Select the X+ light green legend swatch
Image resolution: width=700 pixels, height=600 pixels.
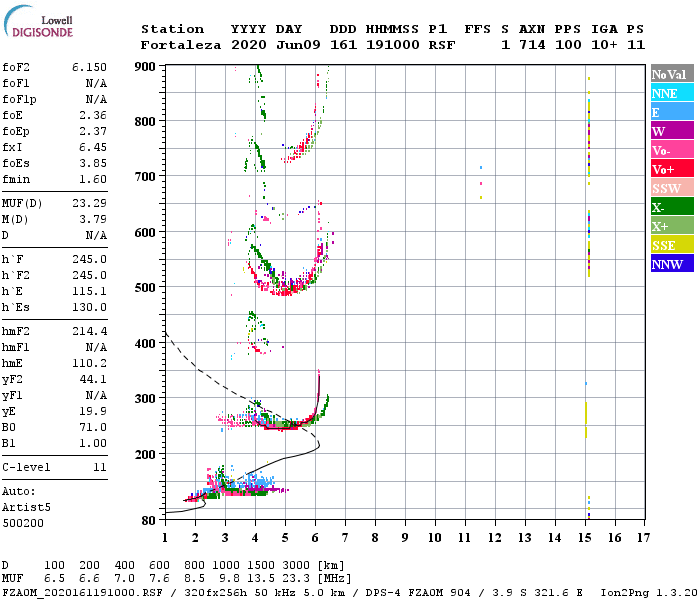click(672, 225)
